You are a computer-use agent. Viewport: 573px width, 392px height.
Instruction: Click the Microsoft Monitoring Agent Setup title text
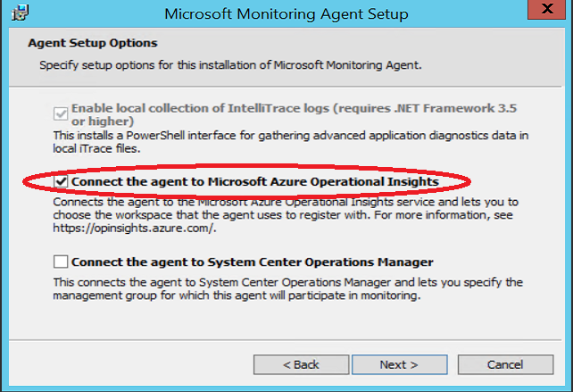(286, 14)
